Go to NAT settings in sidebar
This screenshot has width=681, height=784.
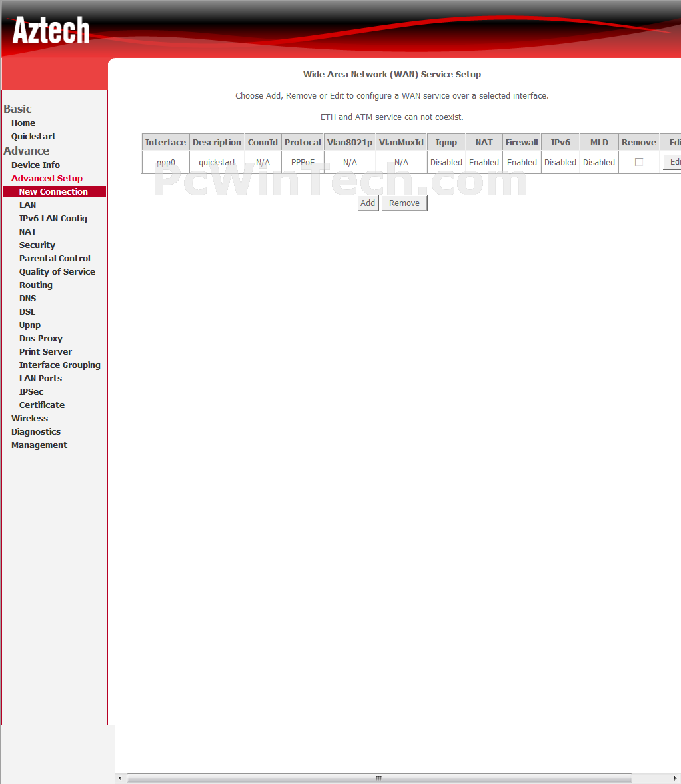(x=27, y=232)
